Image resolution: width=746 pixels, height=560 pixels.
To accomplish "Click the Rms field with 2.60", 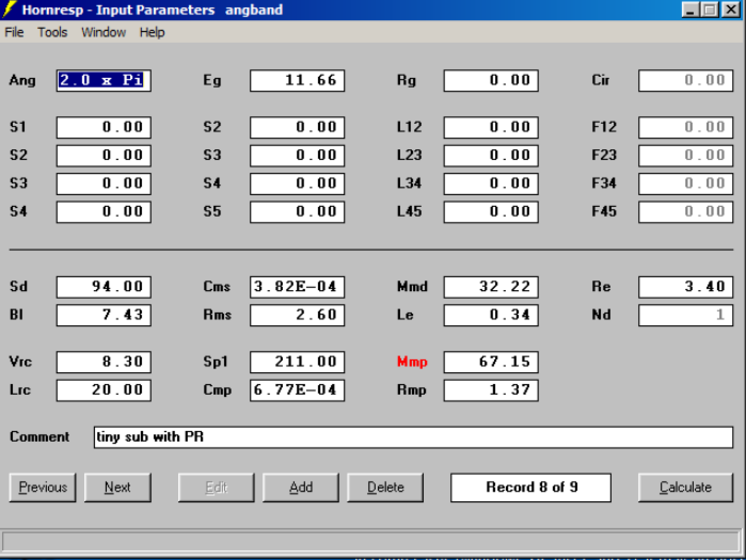I will [297, 315].
